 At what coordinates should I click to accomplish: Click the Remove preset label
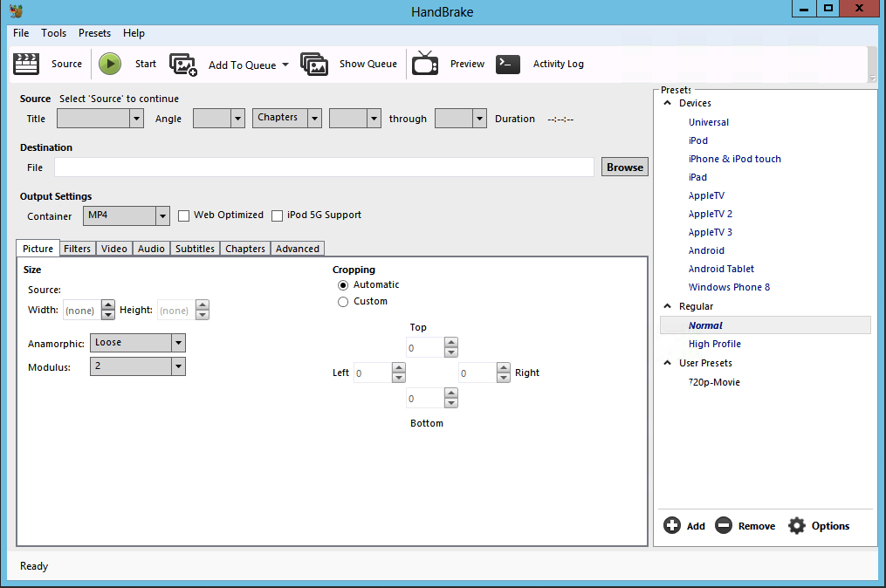[x=757, y=526]
